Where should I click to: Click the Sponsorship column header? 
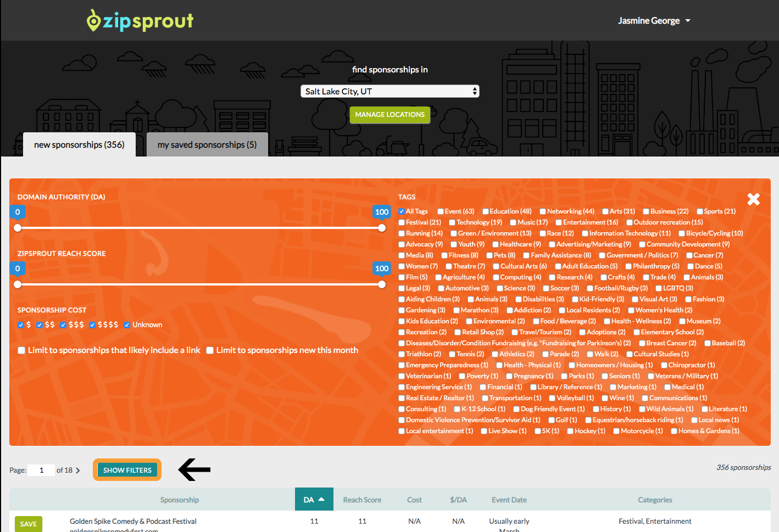[180, 500]
